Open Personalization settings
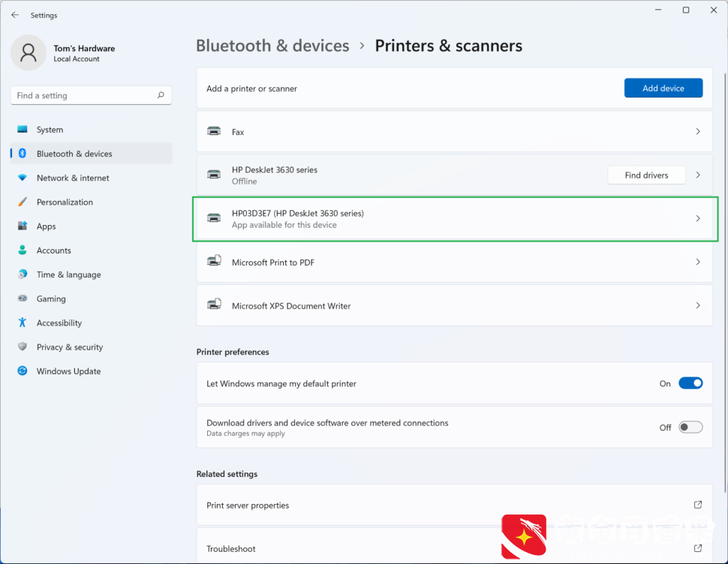 coord(91,202)
